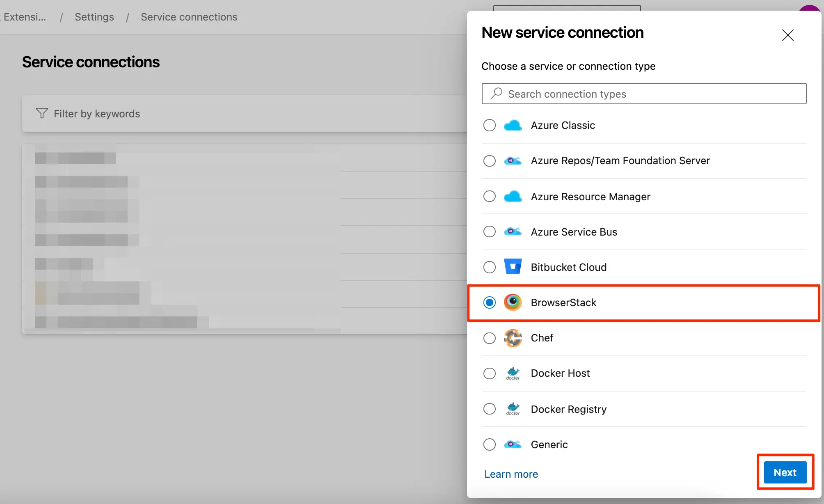
Task: Open the Learn more link
Action: point(511,474)
